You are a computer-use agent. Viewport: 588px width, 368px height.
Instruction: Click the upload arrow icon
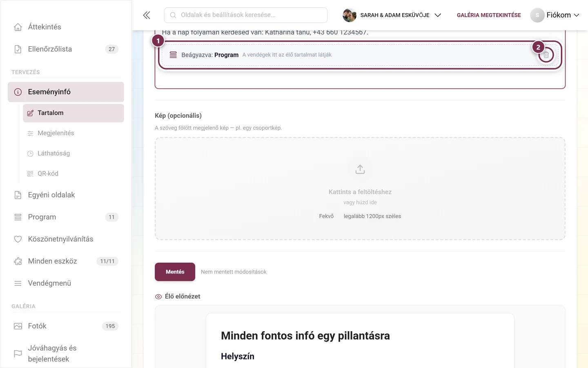tap(360, 169)
